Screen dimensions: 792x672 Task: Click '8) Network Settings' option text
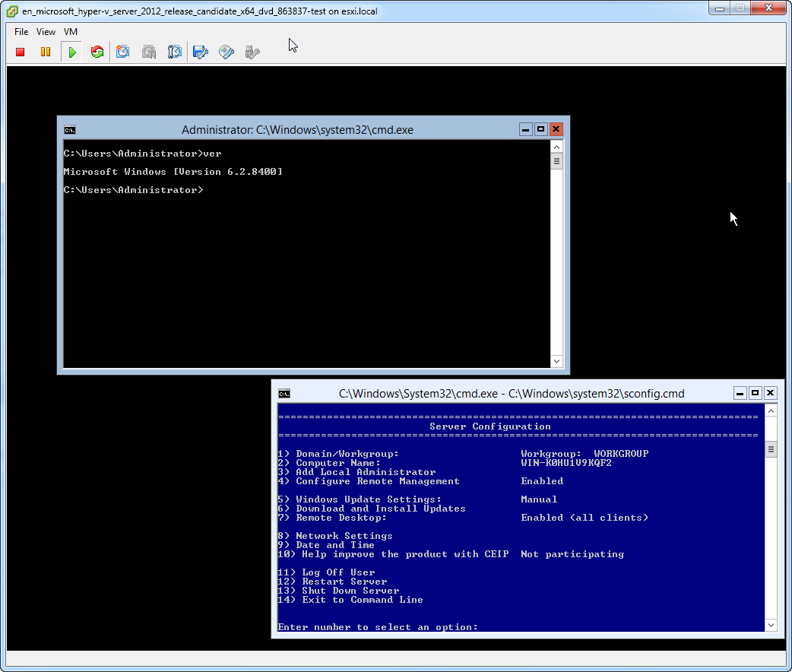335,536
